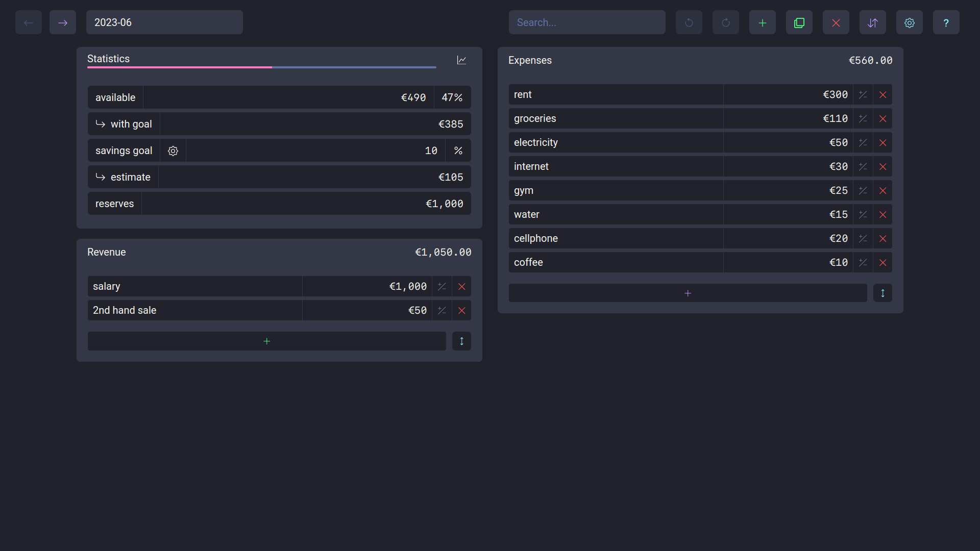Add a new expense entry
This screenshot has height=551, width=980.
click(x=688, y=293)
